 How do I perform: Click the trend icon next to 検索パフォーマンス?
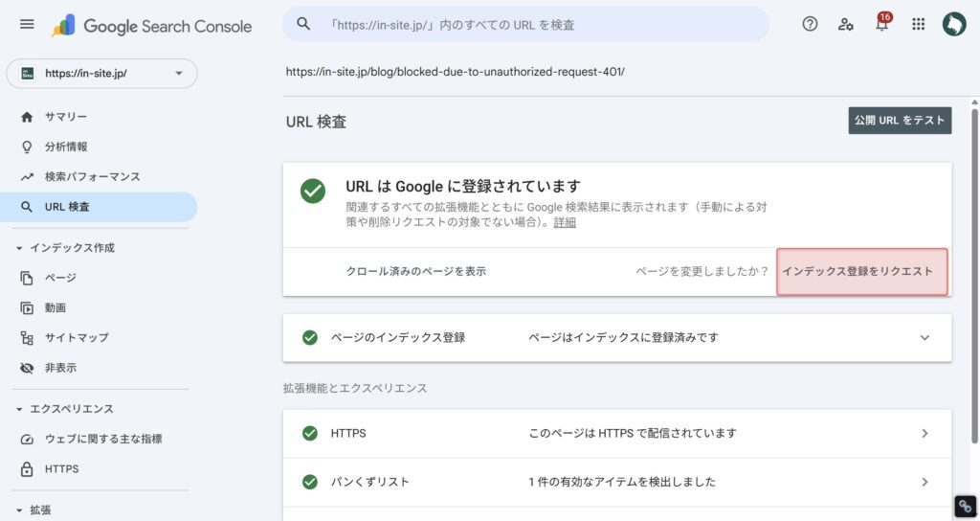coord(26,177)
